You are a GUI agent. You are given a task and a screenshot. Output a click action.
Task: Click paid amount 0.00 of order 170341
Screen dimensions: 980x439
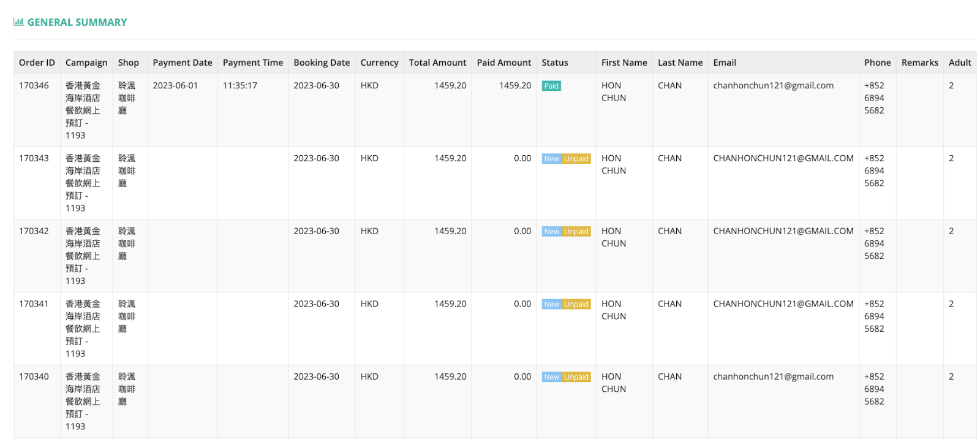click(x=522, y=304)
